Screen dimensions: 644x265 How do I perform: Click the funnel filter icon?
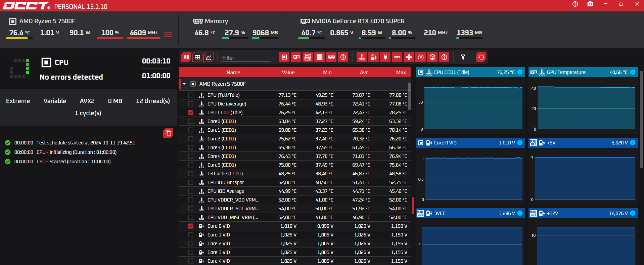tap(463, 57)
